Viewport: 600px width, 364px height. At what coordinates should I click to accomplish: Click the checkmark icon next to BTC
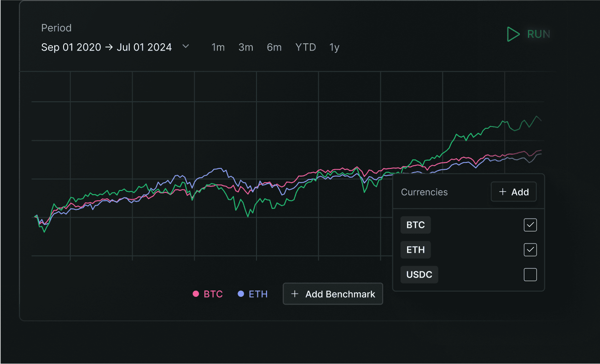click(530, 225)
